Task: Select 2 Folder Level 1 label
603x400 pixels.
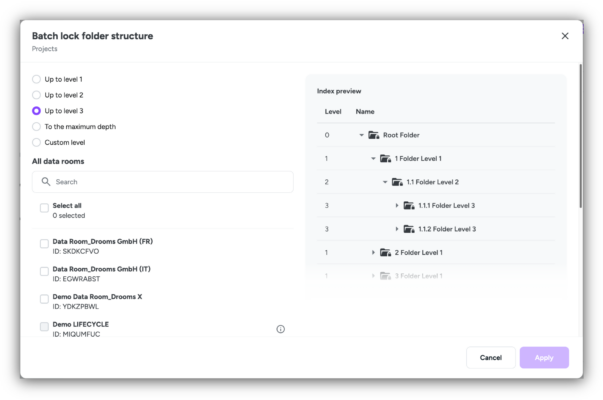Action: (x=419, y=252)
